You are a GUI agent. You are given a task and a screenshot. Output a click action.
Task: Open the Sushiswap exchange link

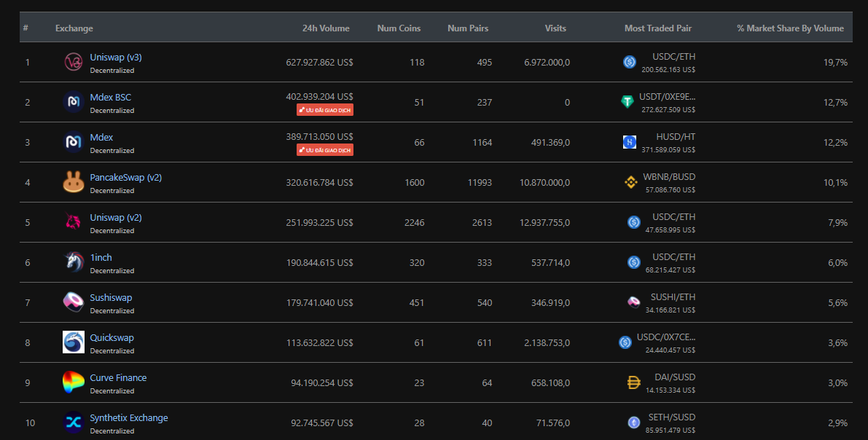click(x=111, y=298)
